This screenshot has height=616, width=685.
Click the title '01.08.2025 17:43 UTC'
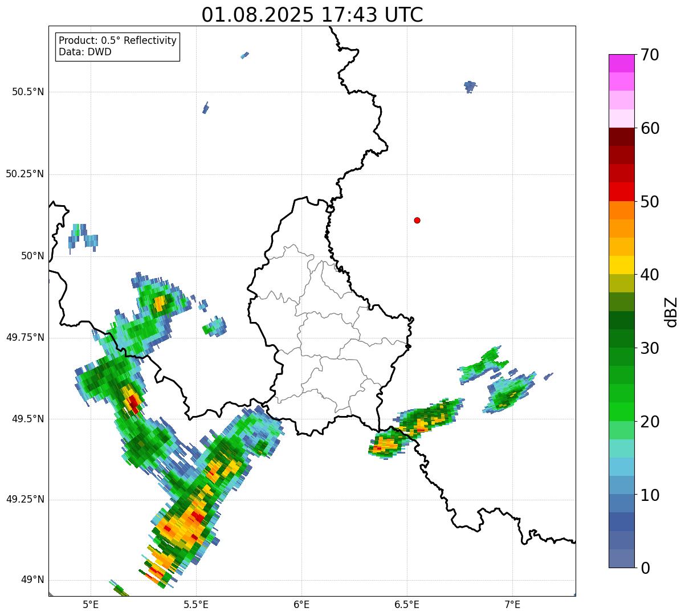[312, 15]
